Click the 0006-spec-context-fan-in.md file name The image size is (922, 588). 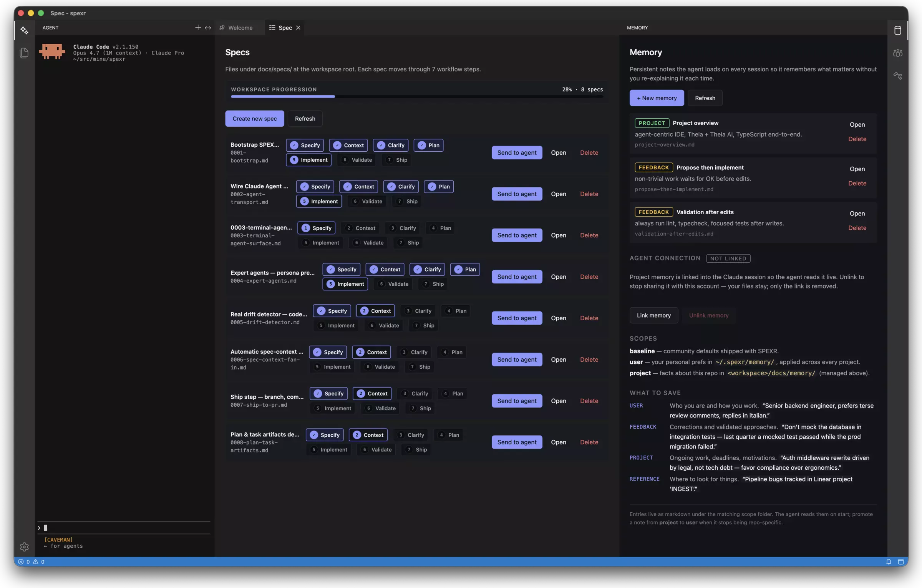click(265, 363)
